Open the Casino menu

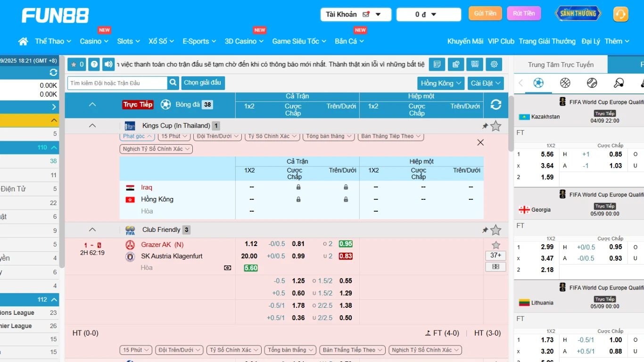94,41
